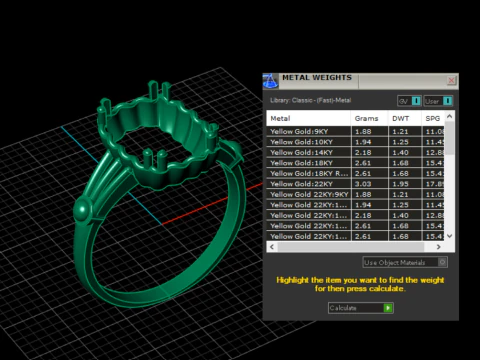This screenshot has height=360, width=480.
Task: Close the Metal Weights panel
Action: tap(451, 80)
